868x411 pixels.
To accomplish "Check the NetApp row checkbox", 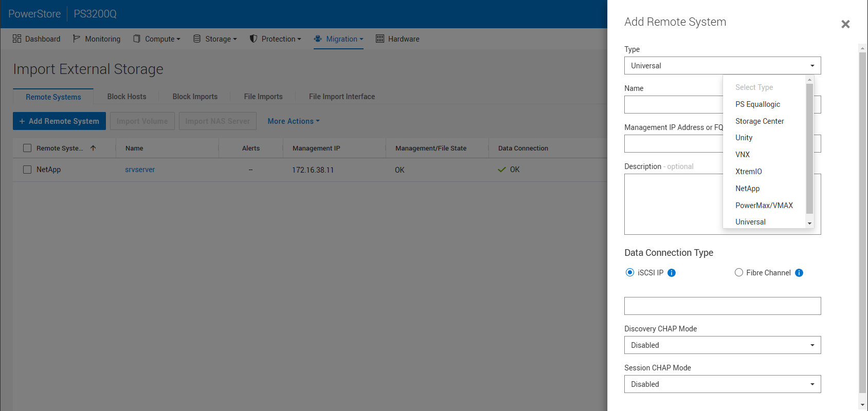I will pos(27,170).
